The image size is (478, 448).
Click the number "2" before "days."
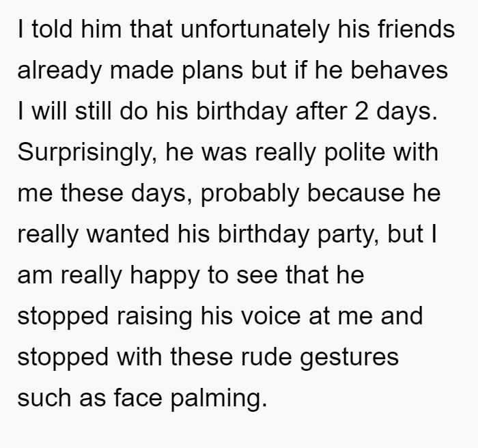(x=361, y=111)
